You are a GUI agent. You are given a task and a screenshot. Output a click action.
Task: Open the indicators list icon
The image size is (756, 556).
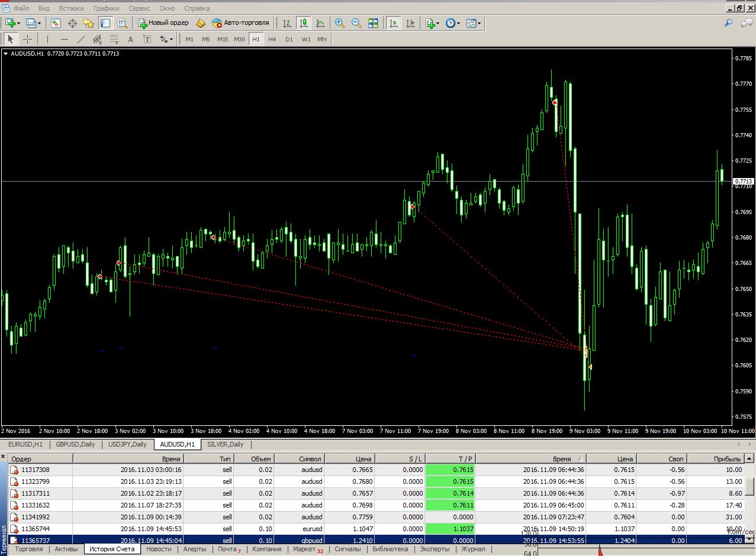tap(430, 23)
